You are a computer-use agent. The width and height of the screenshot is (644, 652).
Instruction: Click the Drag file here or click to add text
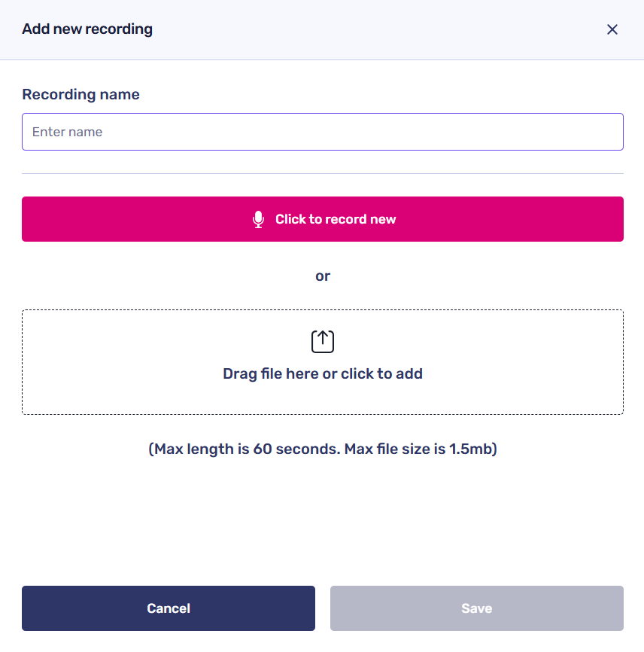[323, 373]
